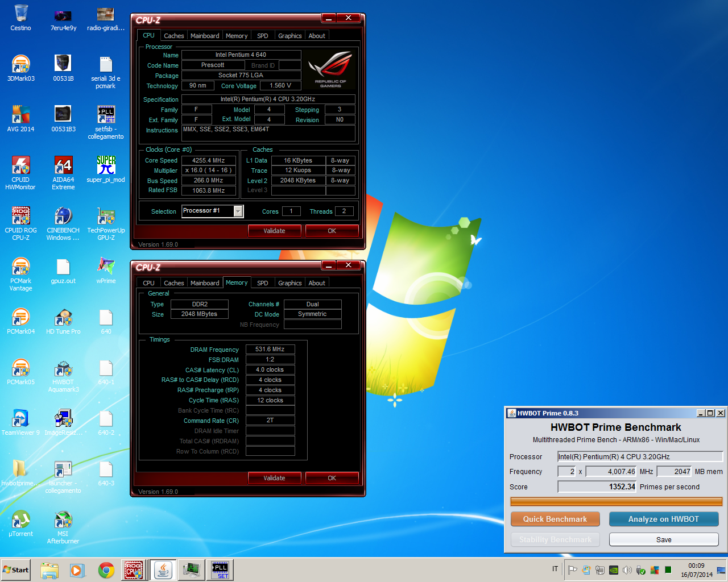The height and width of the screenshot is (582, 728).
Task: Switch to Caches tab in top CPU-Z window
Action: tap(173, 36)
